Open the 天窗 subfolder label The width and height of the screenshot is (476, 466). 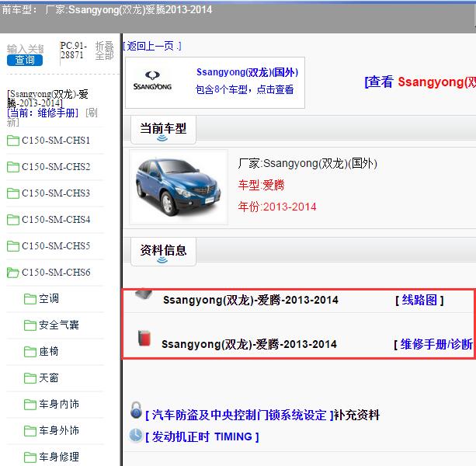(x=49, y=378)
